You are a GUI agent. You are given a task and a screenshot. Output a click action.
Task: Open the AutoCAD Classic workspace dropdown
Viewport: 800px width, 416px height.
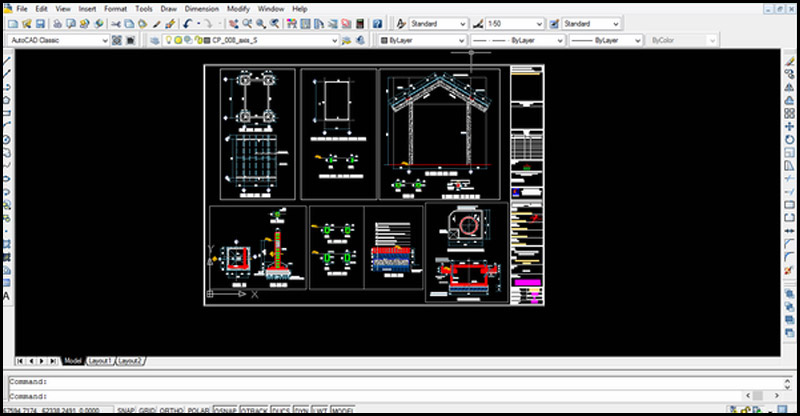point(58,40)
